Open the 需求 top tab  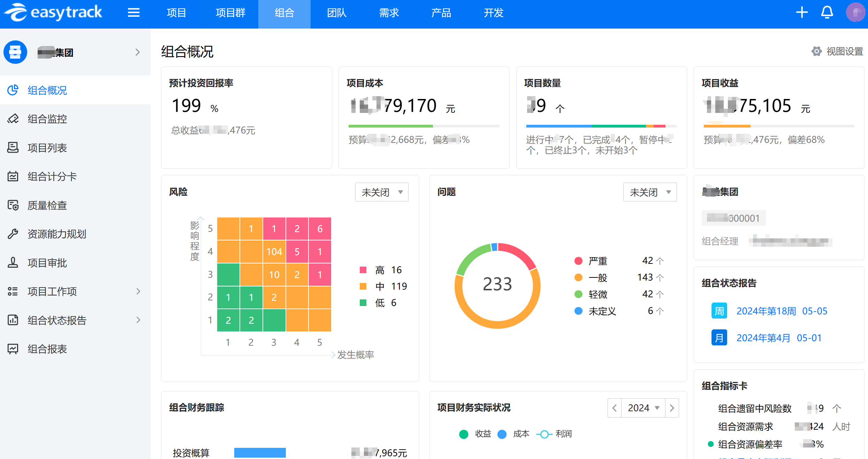click(x=389, y=13)
